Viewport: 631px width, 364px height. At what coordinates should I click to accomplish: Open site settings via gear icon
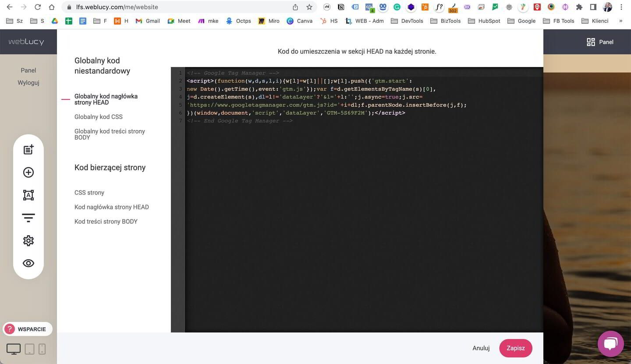coord(28,240)
